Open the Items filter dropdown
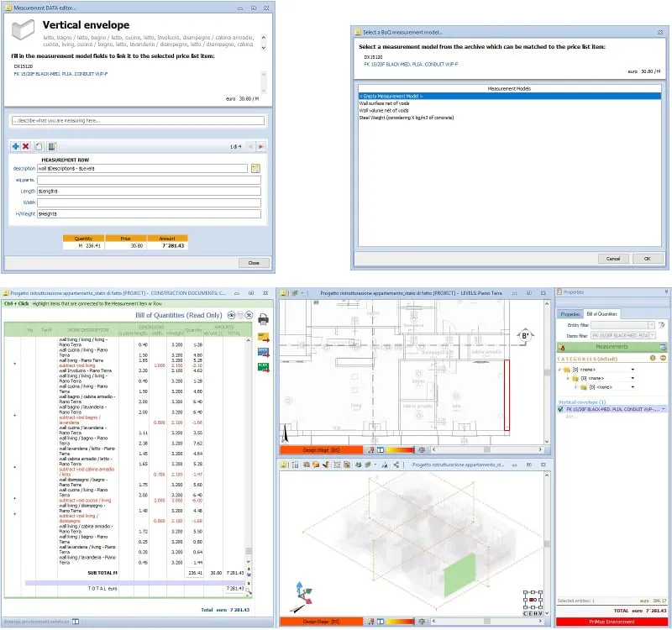672x630 pixels. pyautogui.click(x=653, y=335)
